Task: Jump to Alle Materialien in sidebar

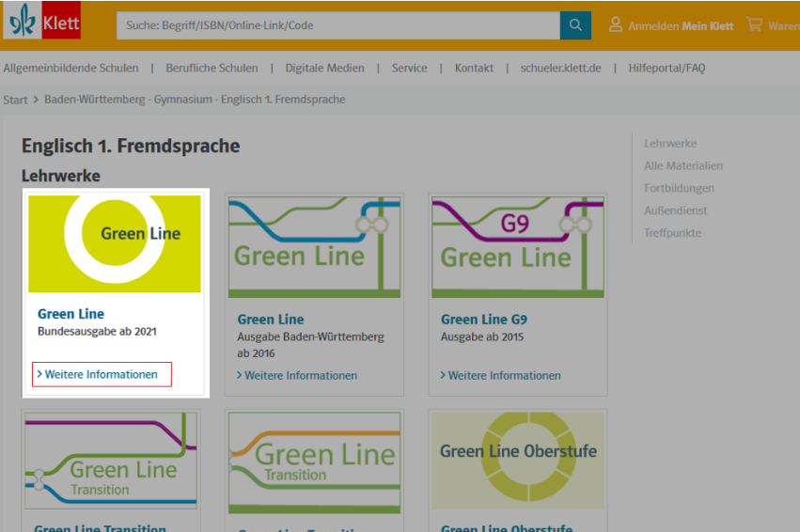Action: coord(682,165)
